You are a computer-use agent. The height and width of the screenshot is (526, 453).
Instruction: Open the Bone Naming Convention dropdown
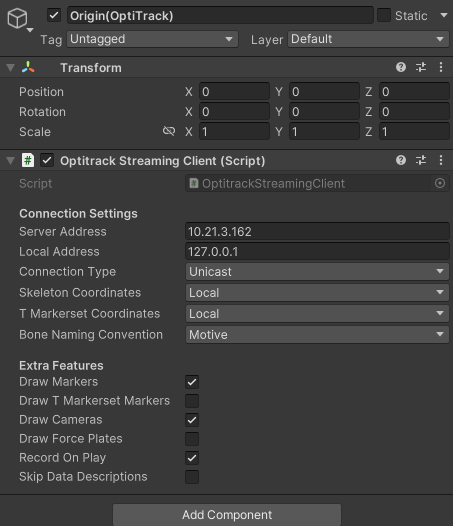[x=317, y=334]
